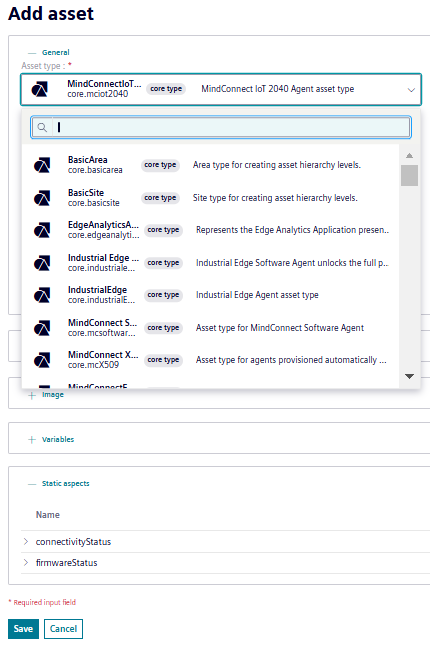Viewport: 430px width, 645px height.
Task: Click the IndustrialEdge core.industrialE icon
Action: pos(42,295)
